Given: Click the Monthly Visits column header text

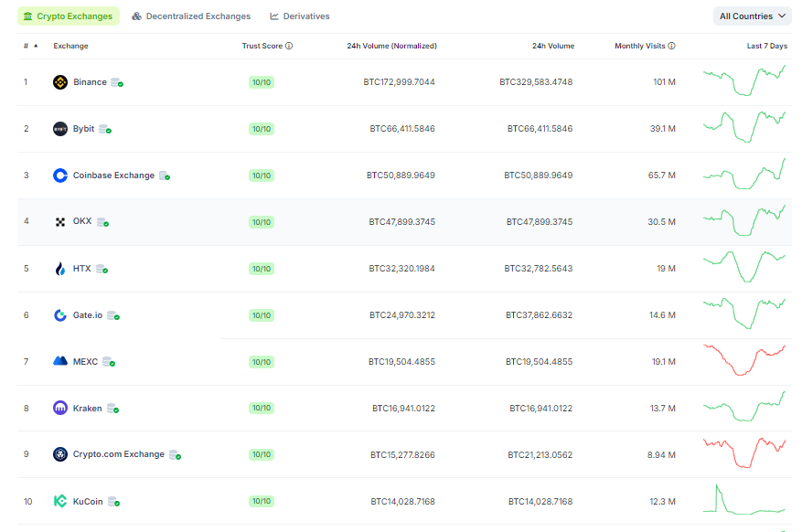Looking at the screenshot, I should [x=640, y=46].
